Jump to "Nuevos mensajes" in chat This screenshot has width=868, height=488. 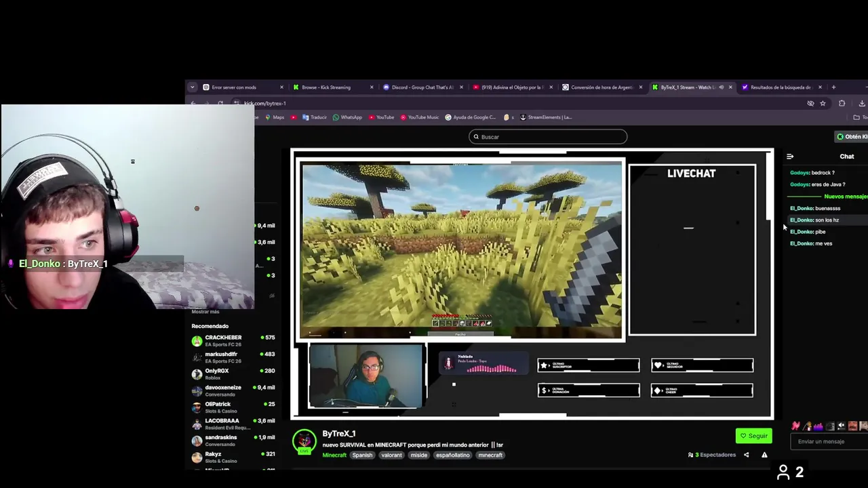[846, 197]
